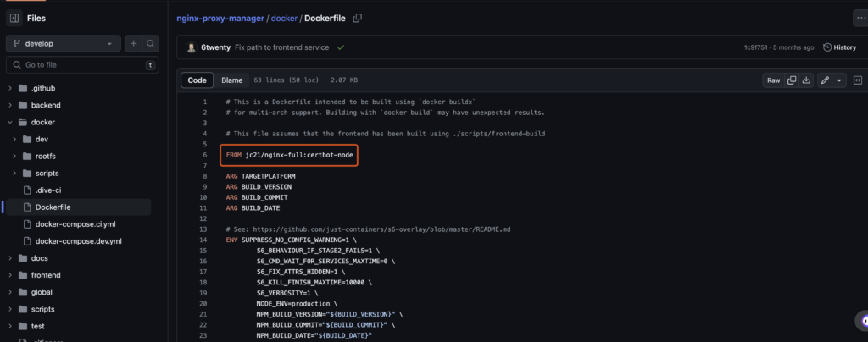The width and height of the screenshot is (868, 342).
Task: Click the docs folder icon
Action: (x=23, y=258)
